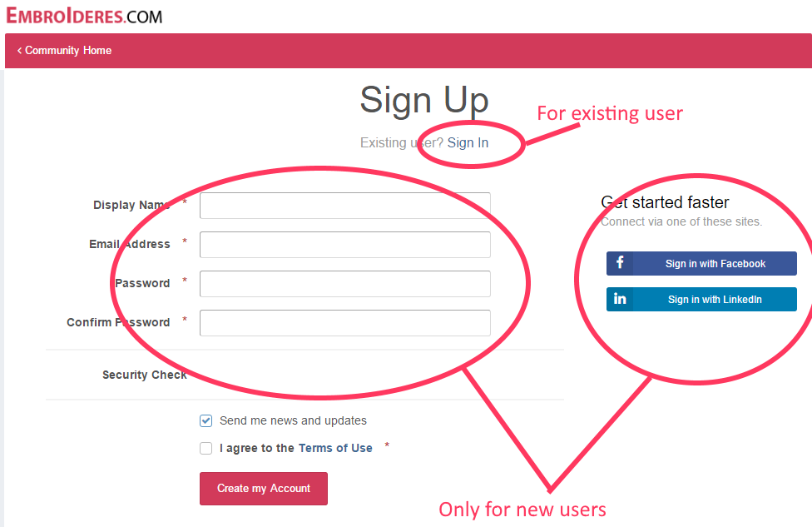
Task: Click the Get started faster heading
Action: 665,202
